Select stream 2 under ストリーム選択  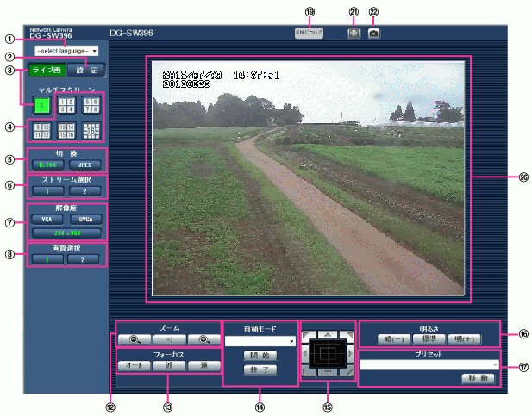[x=84, y=189]
